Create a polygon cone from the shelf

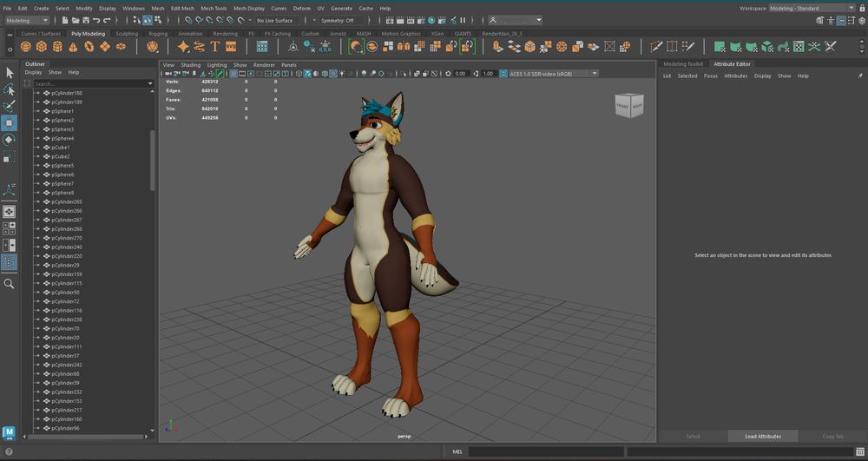73,47
